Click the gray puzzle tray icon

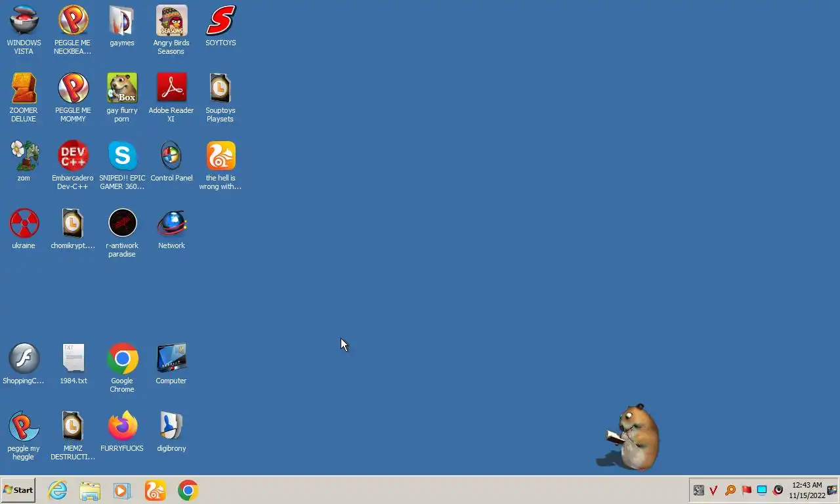coord(699,490)
